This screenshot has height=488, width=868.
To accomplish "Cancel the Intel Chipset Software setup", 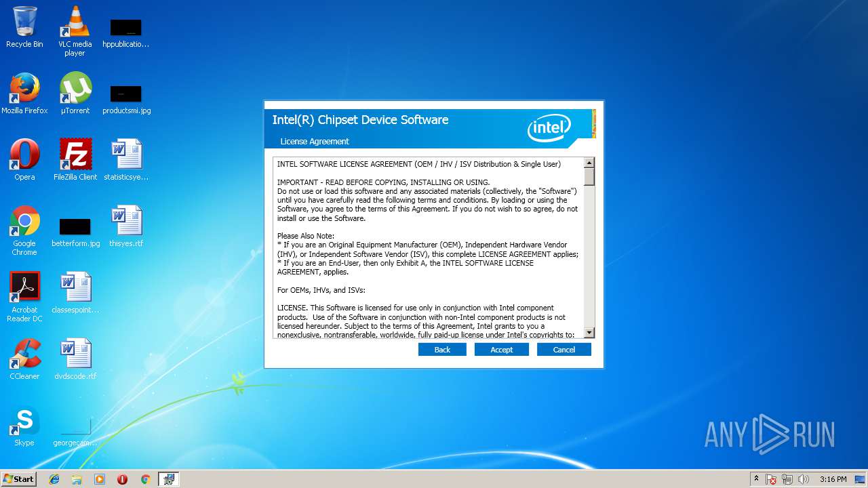I will point(564,350).
